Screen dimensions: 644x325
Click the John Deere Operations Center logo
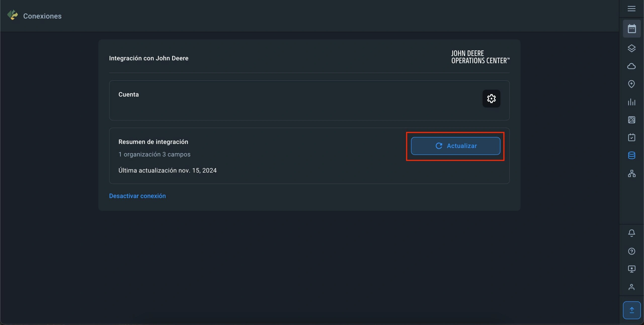coord(480,57)
